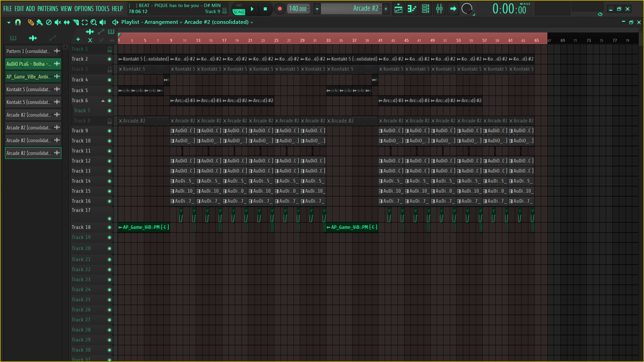Select the Zoom tool in the playlist toolbar

tap(94, 22)
